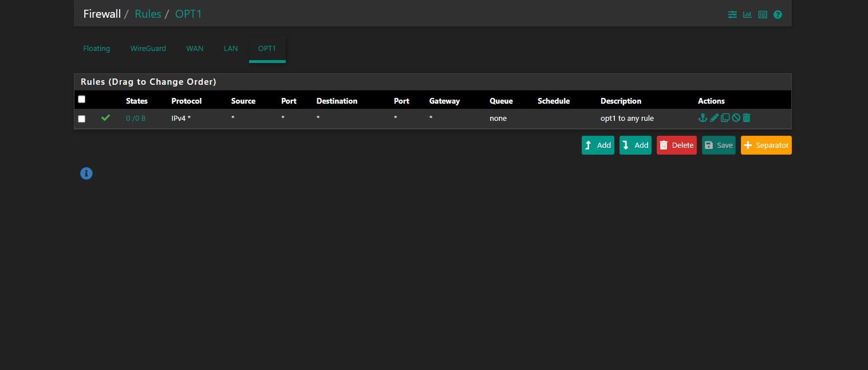Click the anchor move icon in rule row
Screen dimensions: 868x370
click(x=703, y=118)
